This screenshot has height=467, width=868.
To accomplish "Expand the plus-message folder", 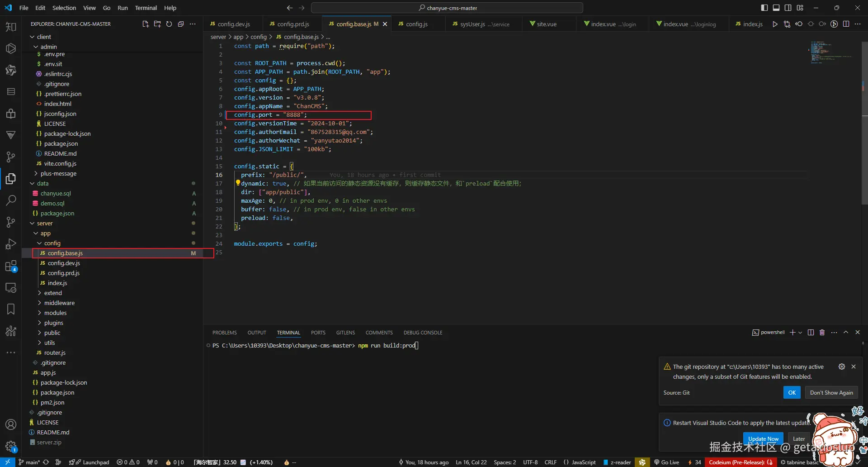I will [x=36, y=173].
